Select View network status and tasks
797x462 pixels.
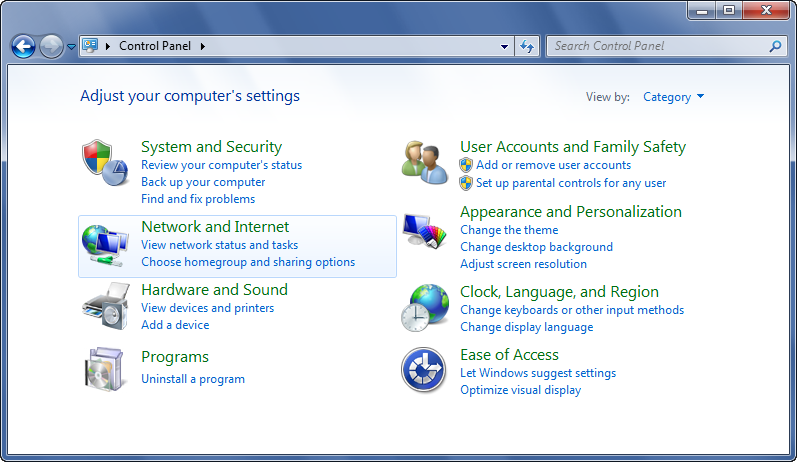tap(220, 245)
